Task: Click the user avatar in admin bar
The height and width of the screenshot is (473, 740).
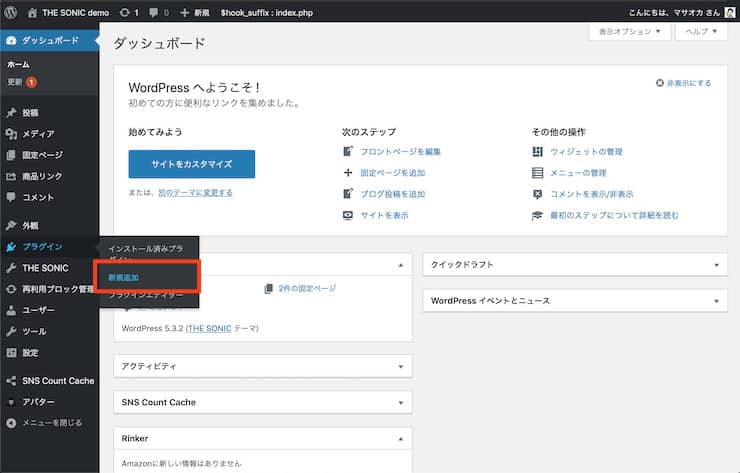Action: tap(730, 12)
